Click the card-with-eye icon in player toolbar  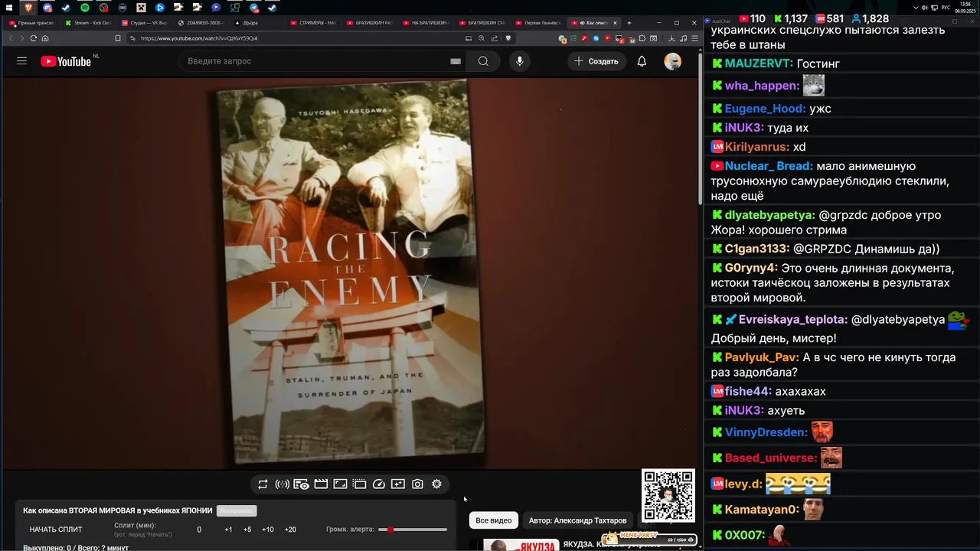click(301, 484)
